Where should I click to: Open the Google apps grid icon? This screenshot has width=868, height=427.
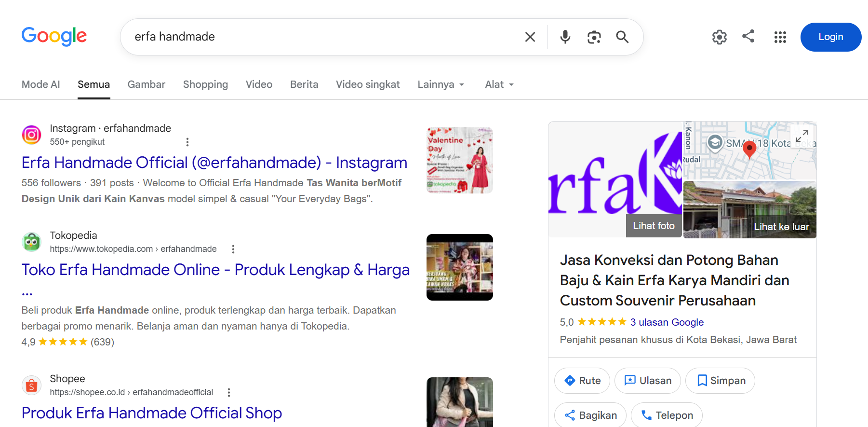(x=780, y=37)
